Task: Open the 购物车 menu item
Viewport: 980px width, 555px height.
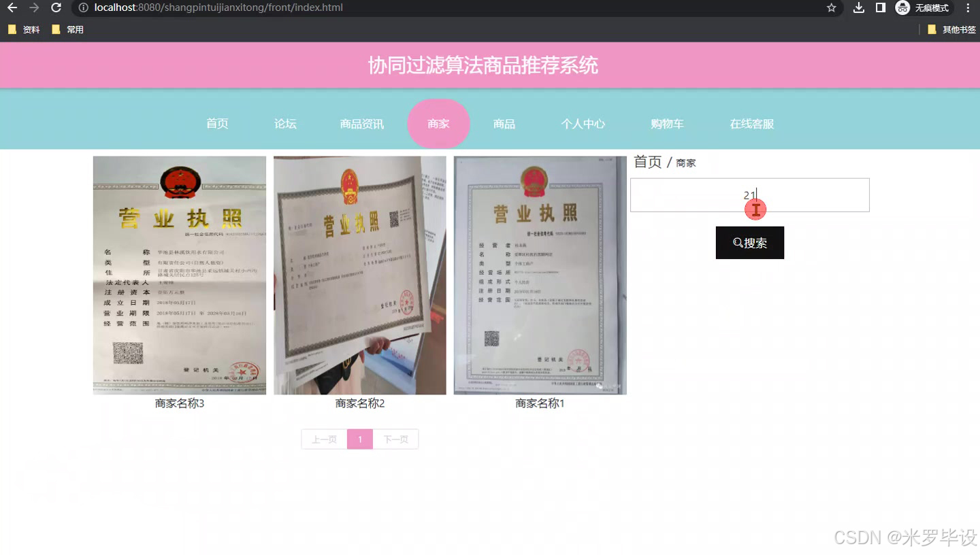Action: (666, 124)
